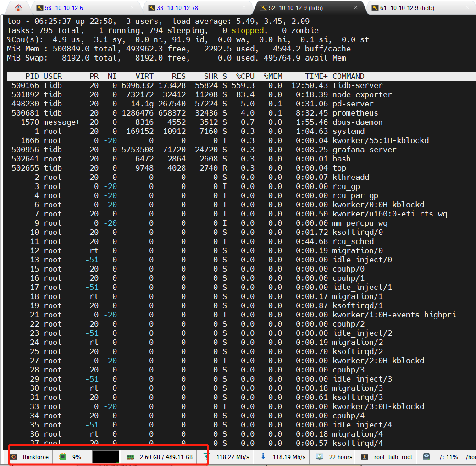
Task: Click the green upload speed arrow icon
Action: [207, 456]
